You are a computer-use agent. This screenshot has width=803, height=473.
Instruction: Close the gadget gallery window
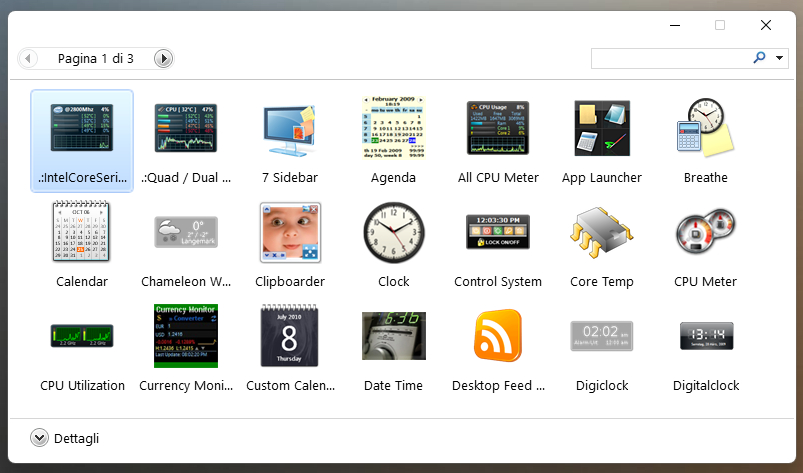(x=766, y=25)
